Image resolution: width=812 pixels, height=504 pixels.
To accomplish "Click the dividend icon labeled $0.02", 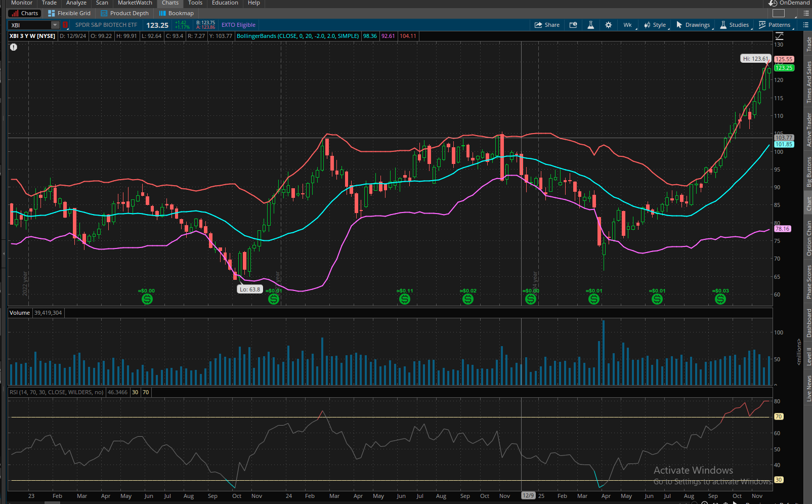I will 468,299.
